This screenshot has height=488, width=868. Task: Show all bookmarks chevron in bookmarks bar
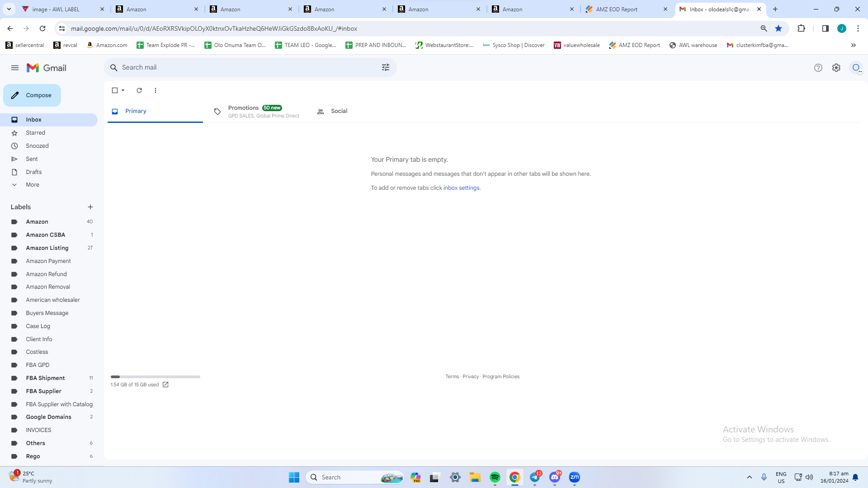pyautogui.click(x=854, y=45)
